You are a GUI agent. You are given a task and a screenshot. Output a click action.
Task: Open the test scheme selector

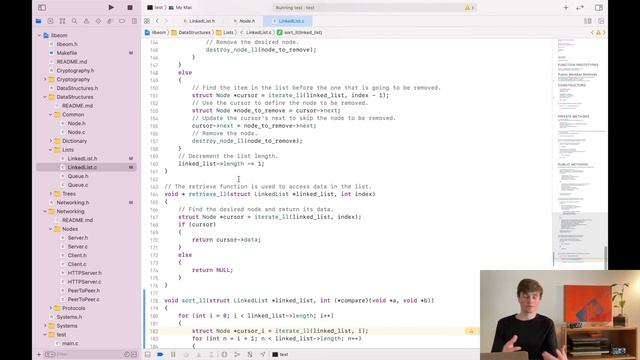[x=156, y=7]
